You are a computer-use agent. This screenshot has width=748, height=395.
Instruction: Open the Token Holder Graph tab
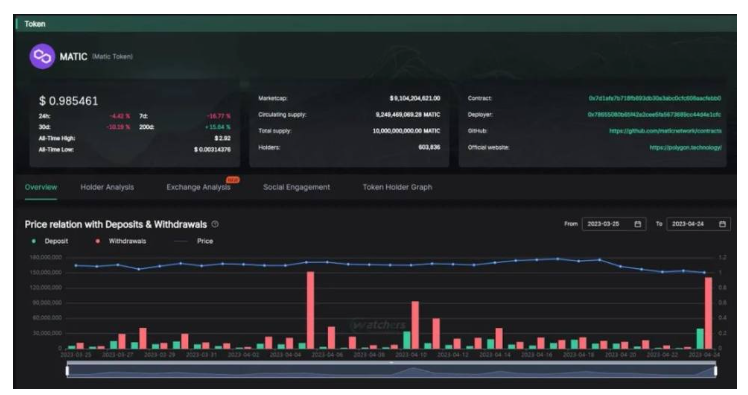coord(397,187)
